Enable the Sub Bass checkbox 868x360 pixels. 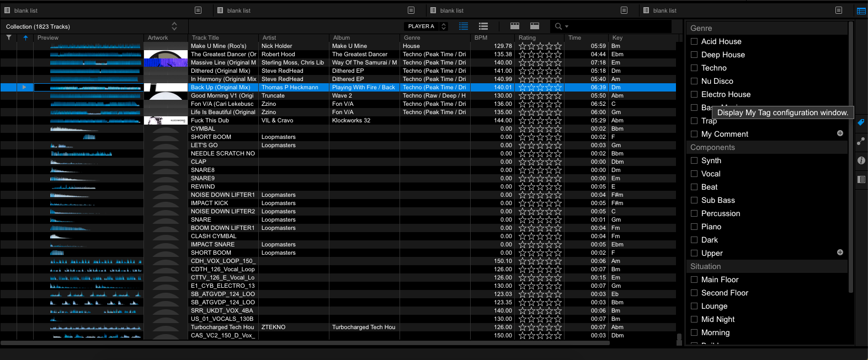point(694,200)
